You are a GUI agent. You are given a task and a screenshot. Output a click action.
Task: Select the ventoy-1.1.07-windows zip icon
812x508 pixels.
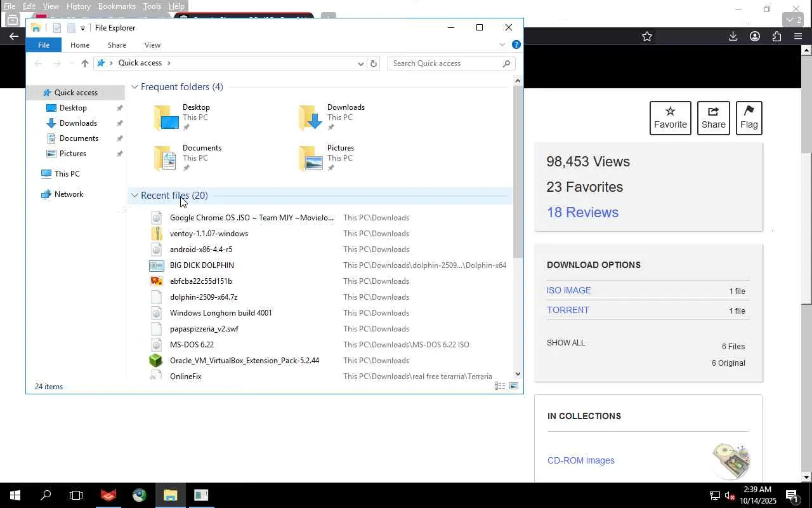pyautogui.click(x=156, y=234)
